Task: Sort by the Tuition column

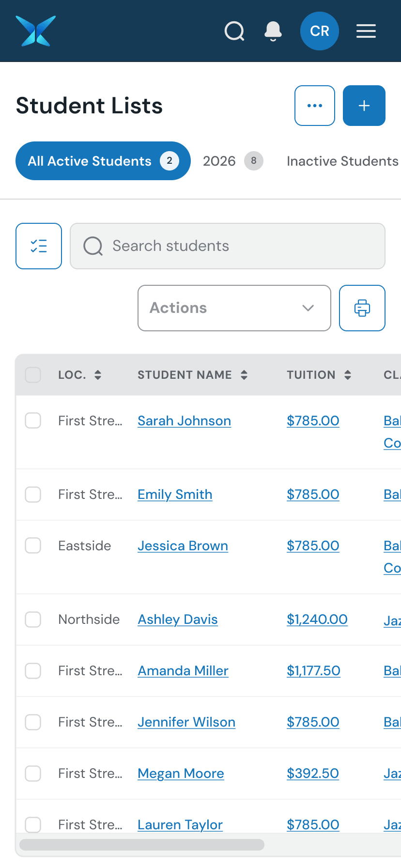Action: [x=319, y=375]
